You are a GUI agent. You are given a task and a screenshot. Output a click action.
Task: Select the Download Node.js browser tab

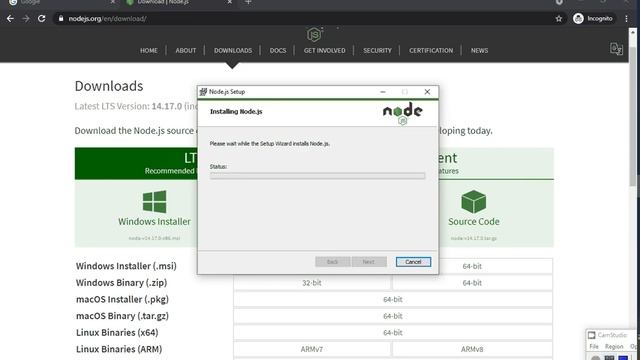(x=179, y=2)
